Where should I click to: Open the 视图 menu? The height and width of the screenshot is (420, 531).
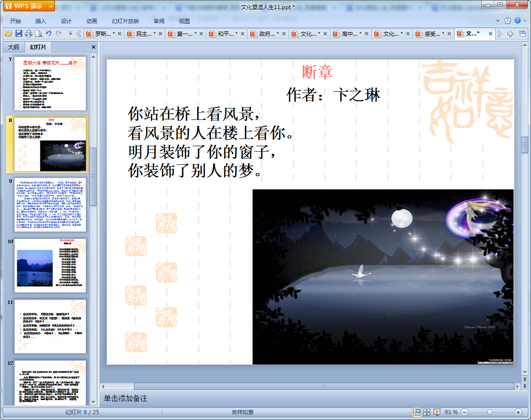click(184, 21)
